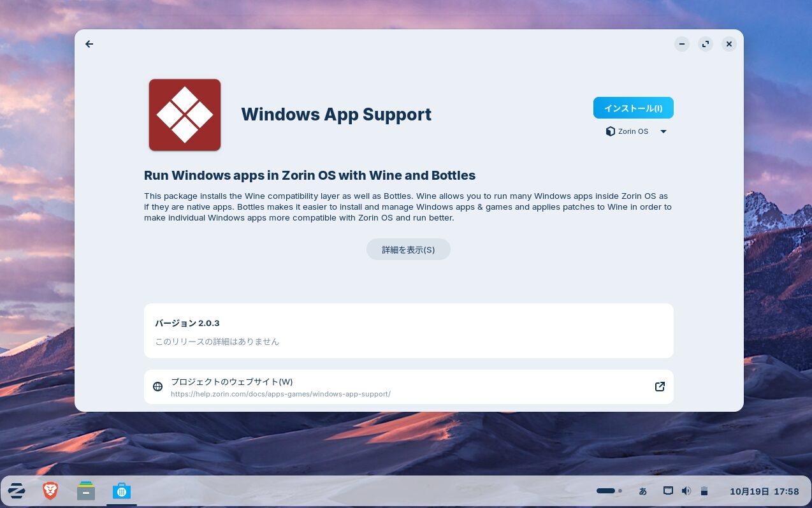The image size is (812, 508).
Task: Open the Zorin start menu
Action: tap(17, 491)
